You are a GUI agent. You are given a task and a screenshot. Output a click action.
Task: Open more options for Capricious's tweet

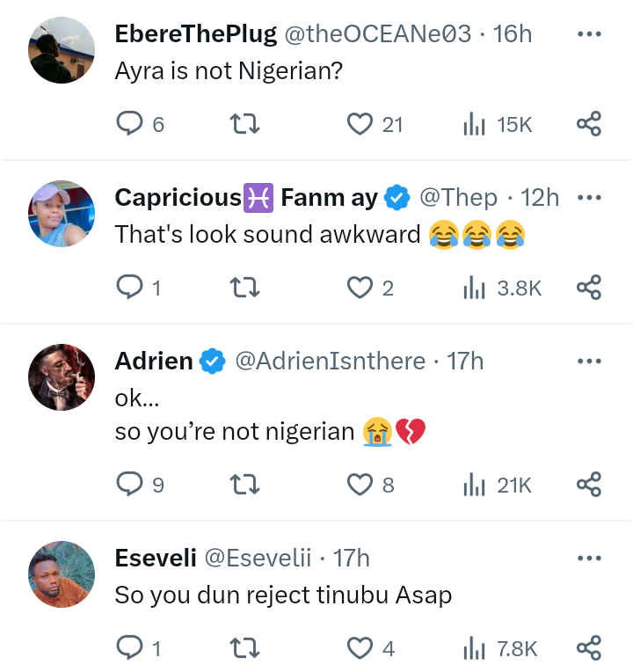(x=589, y=198)
